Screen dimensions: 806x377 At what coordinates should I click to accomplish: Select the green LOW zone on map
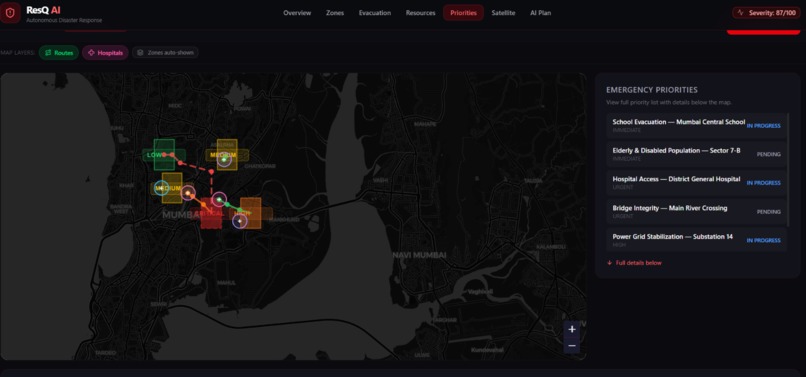(164, 154)
